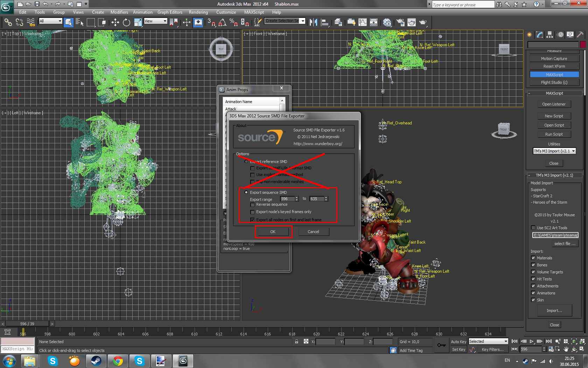Screen dimensions: 588x368
Task: Click the Export range start frame field
Action: 287,199
